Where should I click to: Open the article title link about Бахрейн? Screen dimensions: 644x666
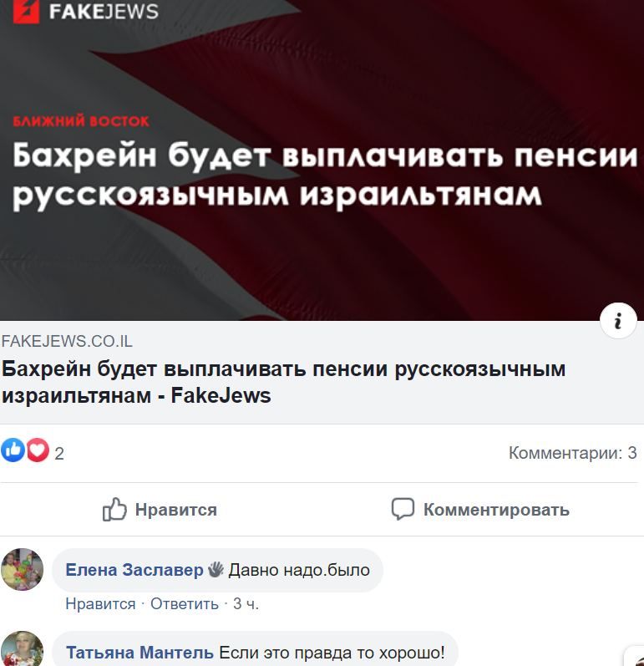tap(284, 382)
